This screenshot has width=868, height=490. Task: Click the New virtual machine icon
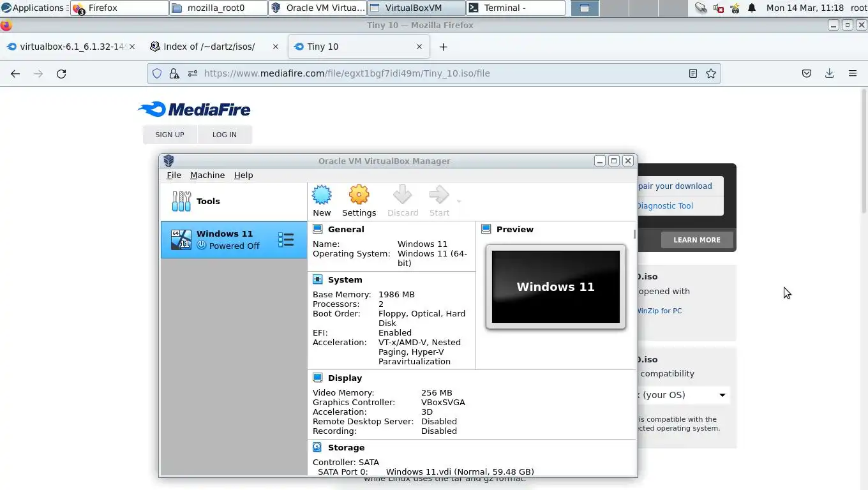click(322, 195)
